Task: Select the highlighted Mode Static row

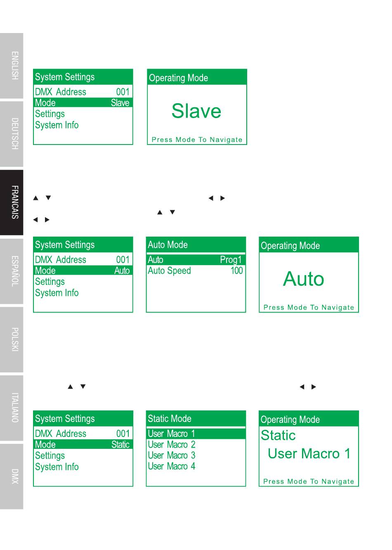Action: [83, 444]
